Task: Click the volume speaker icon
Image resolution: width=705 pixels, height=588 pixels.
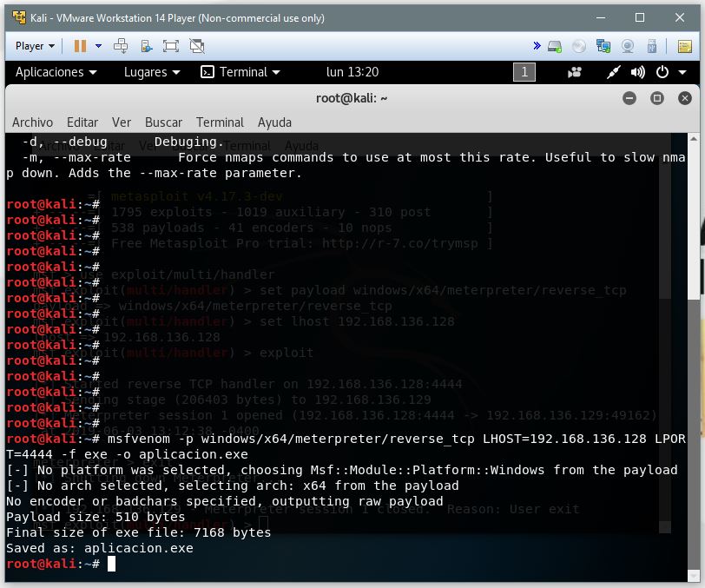Action: click(637, 72)
